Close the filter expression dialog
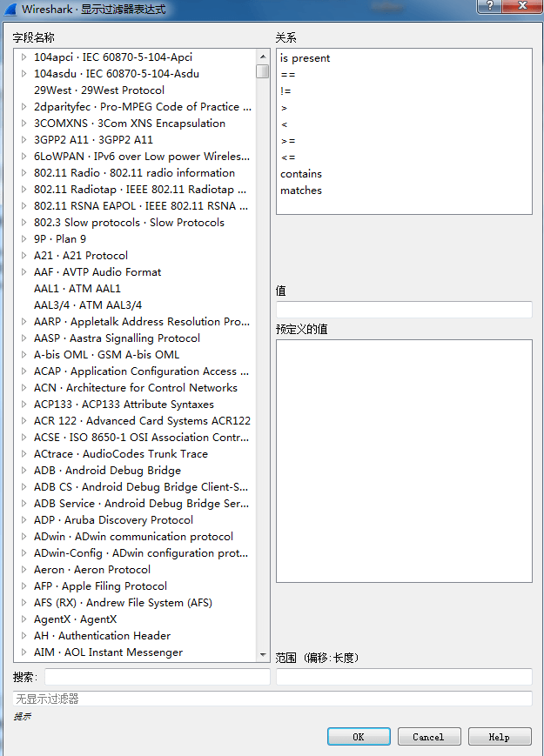Viewport: 544px width, 756px height. [522, 6]
